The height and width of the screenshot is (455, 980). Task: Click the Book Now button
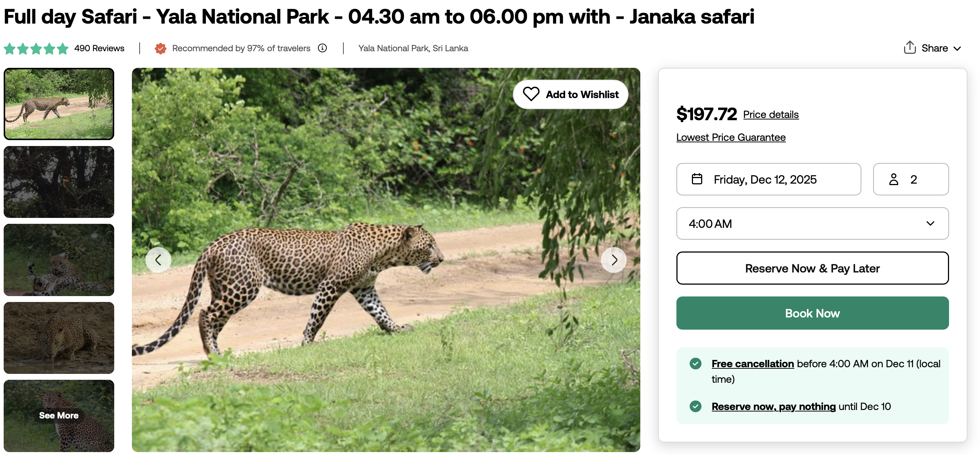point(812,313)
